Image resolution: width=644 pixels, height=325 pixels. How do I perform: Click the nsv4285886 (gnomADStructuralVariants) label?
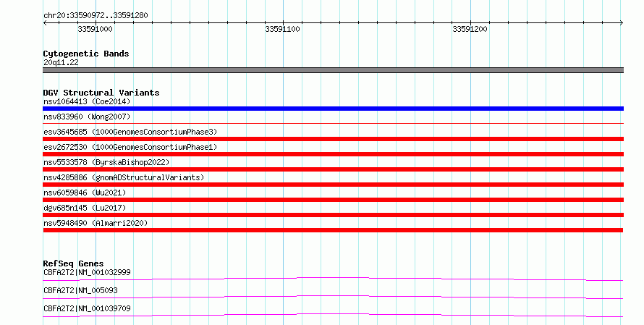tap(124, 177)
